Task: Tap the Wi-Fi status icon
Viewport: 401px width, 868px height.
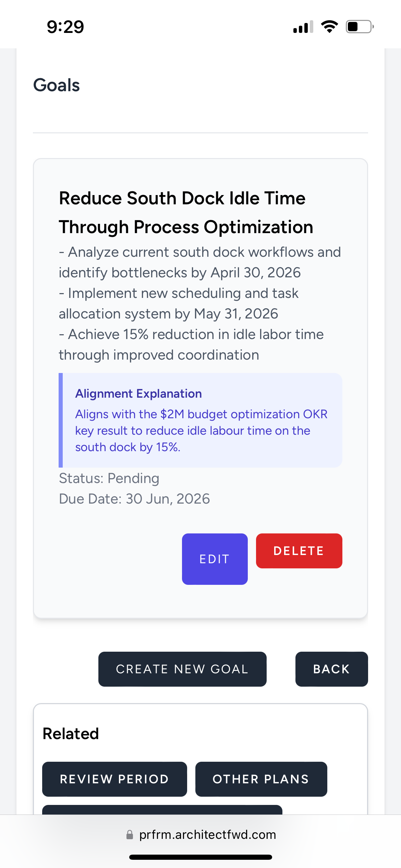Action: point(329,26)
